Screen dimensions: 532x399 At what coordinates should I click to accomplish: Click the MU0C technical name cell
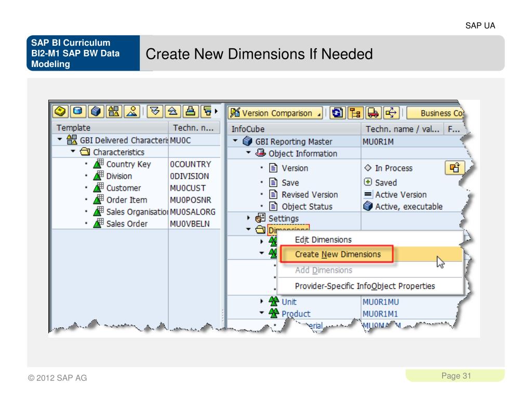[x=180, y=140]
